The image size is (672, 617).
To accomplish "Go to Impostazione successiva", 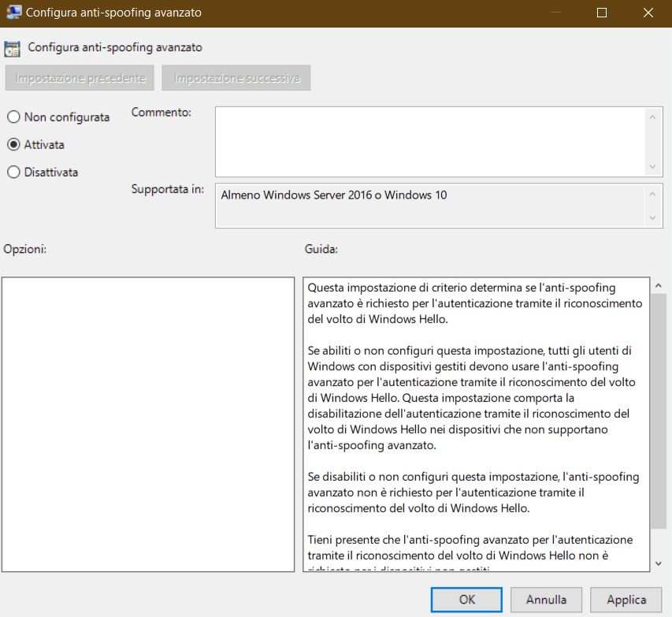I will point(236,79).
